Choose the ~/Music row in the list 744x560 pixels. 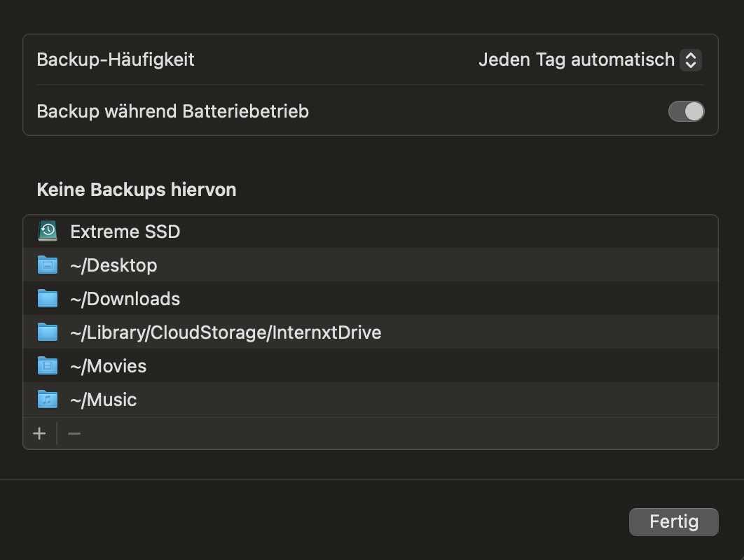[104, 400]
